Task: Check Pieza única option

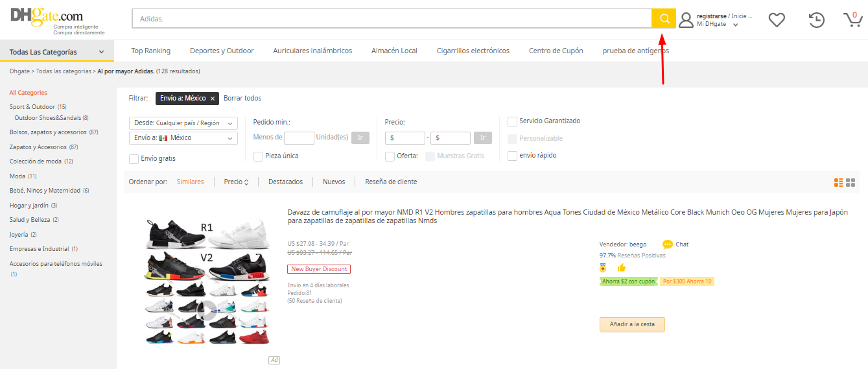Action: pos(258,156)
